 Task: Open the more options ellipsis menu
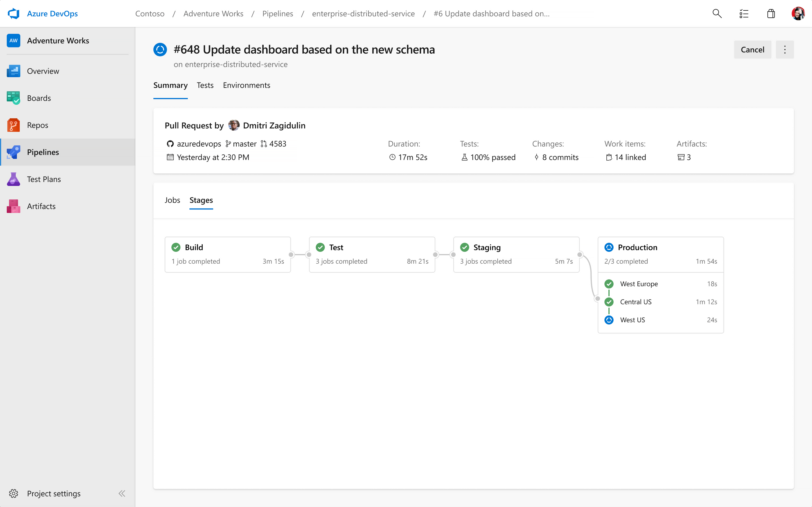pyautogui.click(x=785, y=49)
